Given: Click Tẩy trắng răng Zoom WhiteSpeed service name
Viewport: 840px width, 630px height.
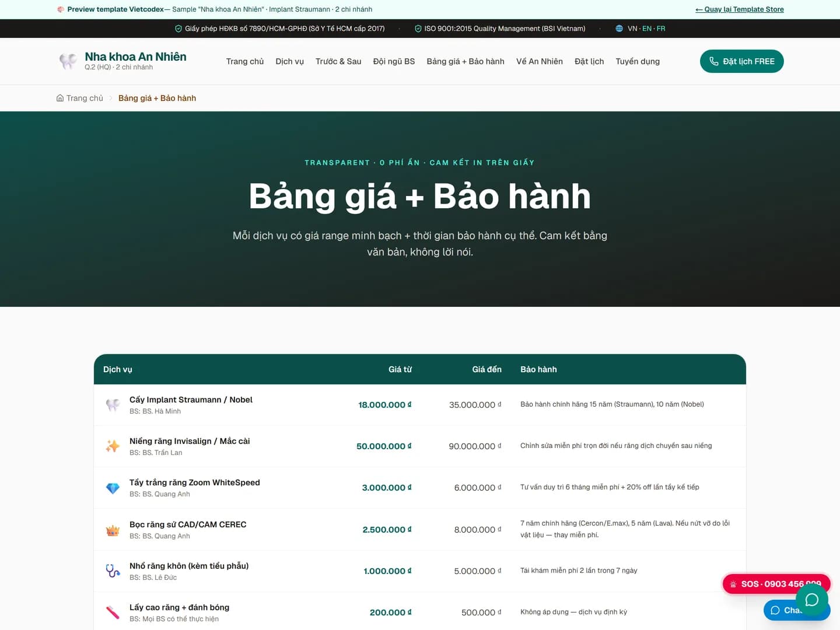Looking at the screenshot, I should (x=195, y=482).
